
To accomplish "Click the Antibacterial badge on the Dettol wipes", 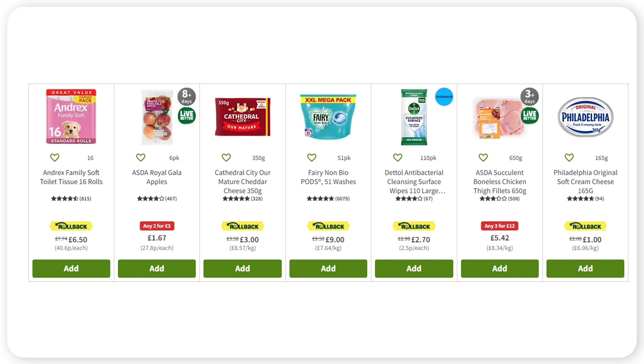I will tap(444, 96).
